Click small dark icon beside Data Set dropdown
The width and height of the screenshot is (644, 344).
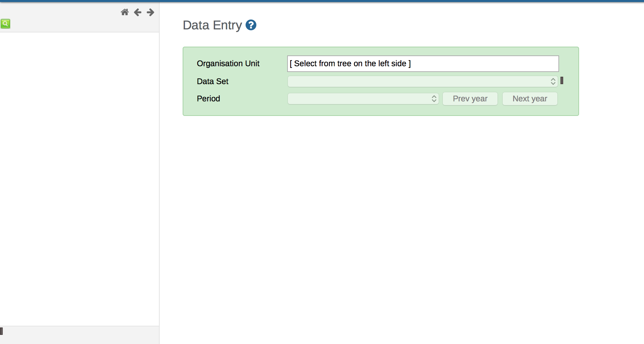click(562, 80)
